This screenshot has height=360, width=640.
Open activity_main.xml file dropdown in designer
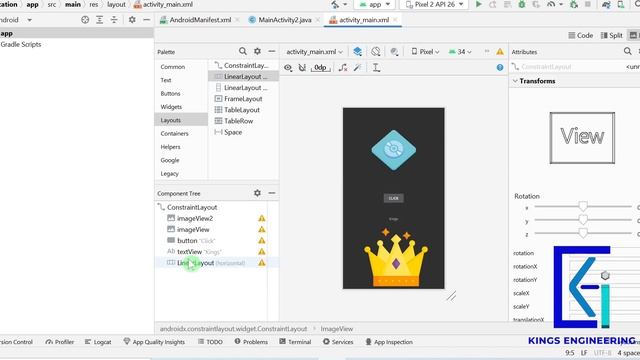click(x=314, y=52)
